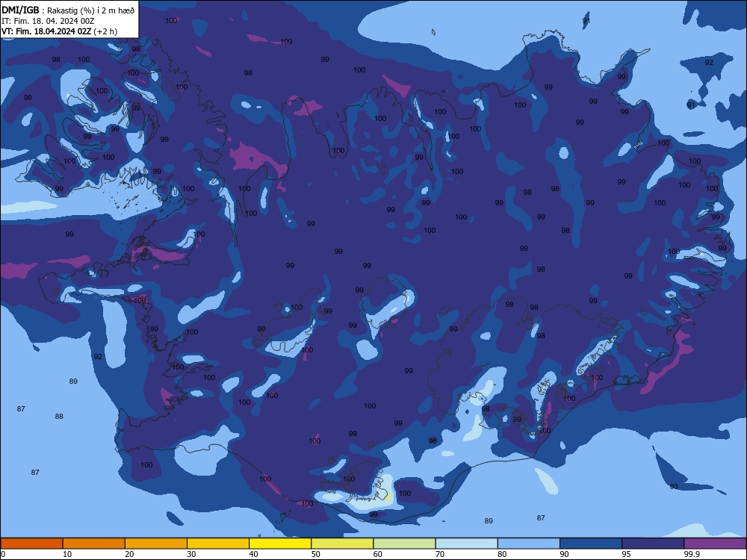Image resolution: width=747 pixels, height=560 pixels.
Task: Select the 90–95 legend color block
Action: [x=591, y=544]
